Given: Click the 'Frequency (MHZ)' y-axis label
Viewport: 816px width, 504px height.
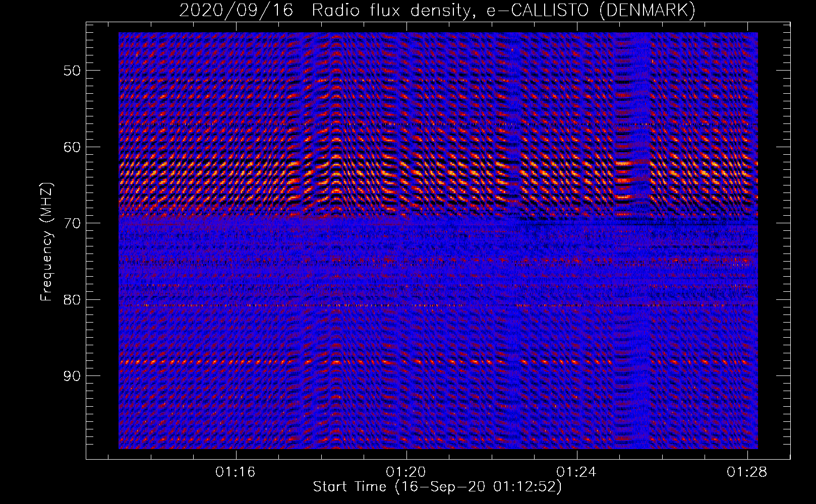Looking at the screenshot, I should coord(46,242).
